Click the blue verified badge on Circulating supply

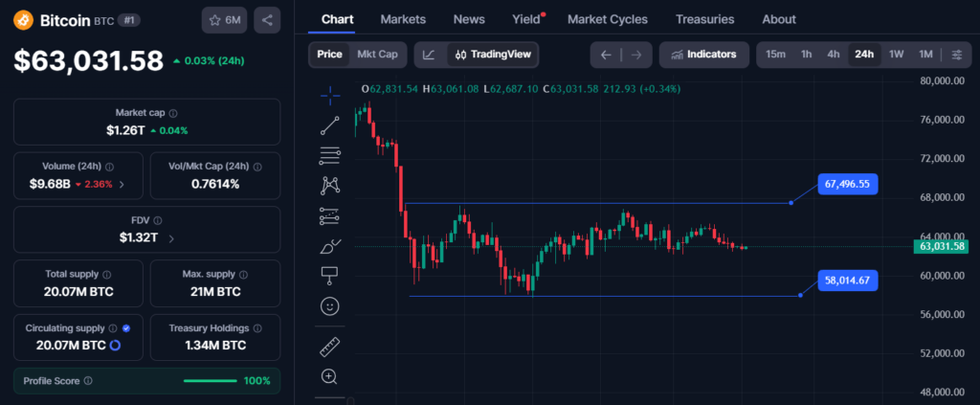point(126,328)
